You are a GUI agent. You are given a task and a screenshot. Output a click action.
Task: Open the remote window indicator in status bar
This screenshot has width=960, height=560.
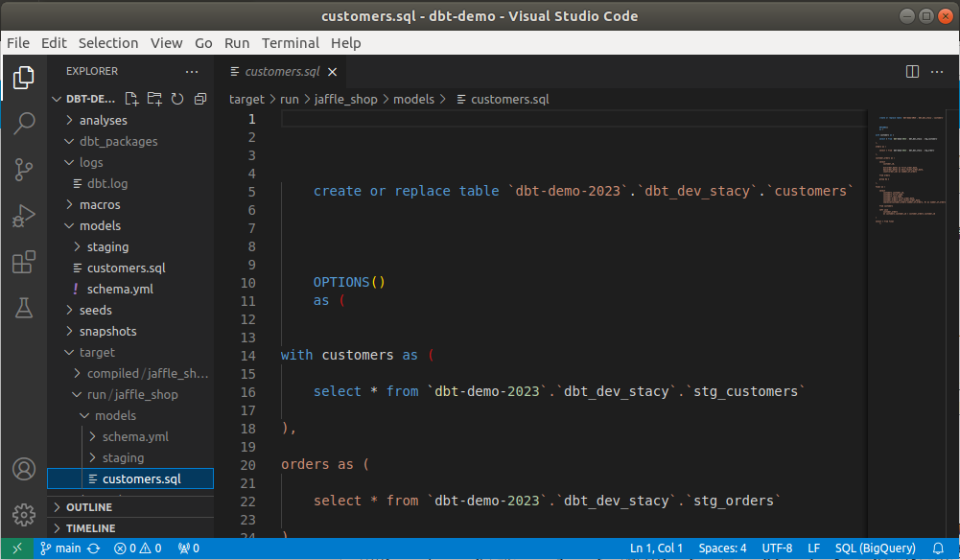[17, 548]
